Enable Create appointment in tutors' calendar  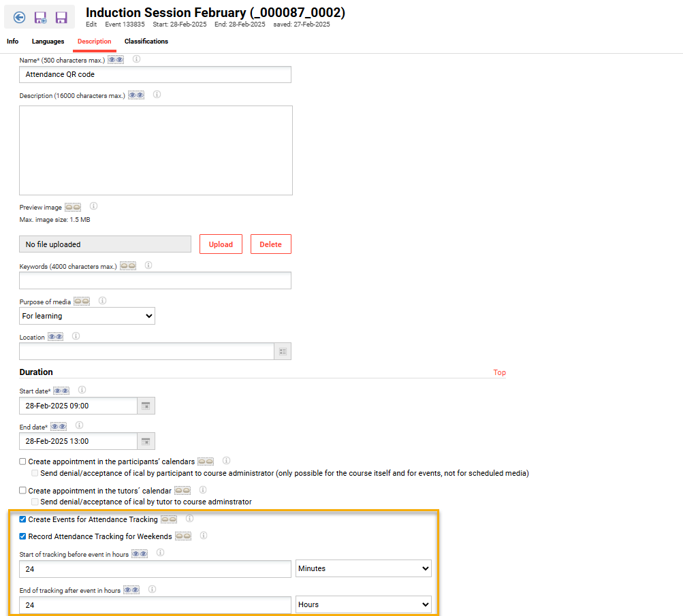pos(22,491)
